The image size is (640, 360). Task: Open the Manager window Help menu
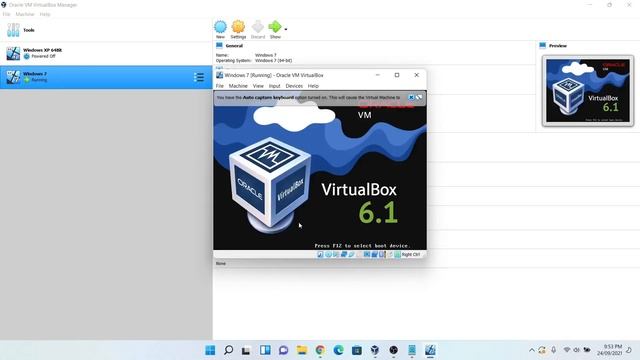[x=45, y=14]
